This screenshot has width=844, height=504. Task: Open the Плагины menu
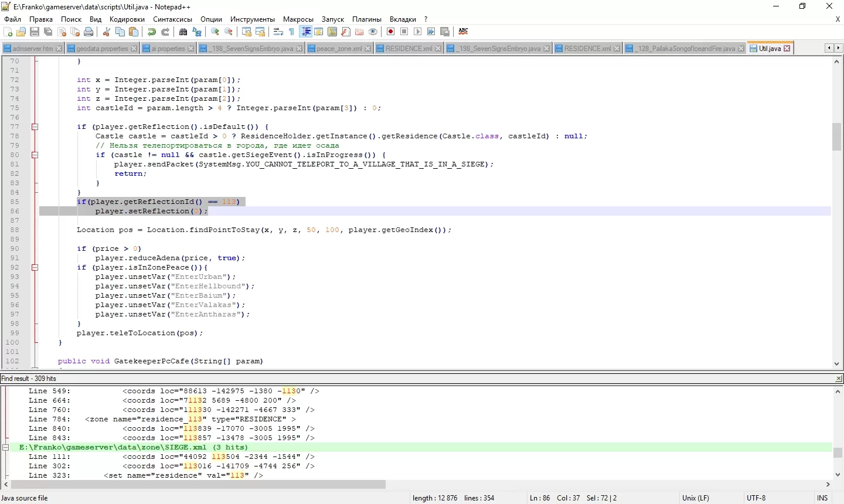coord(367,19)
